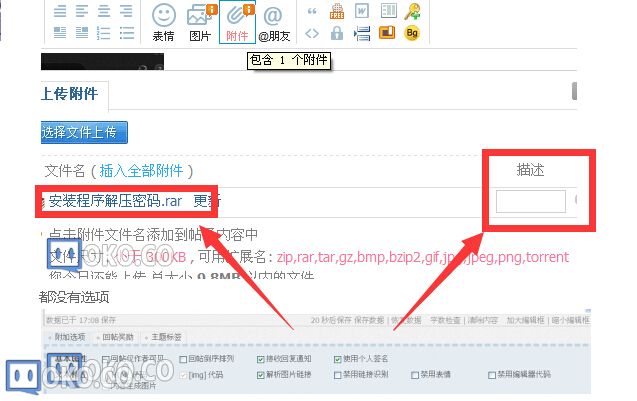This screenshot has height=401, width=637.
Task: Insert a quote with the quotation-mark icon
Action: (x=312, y=12)
